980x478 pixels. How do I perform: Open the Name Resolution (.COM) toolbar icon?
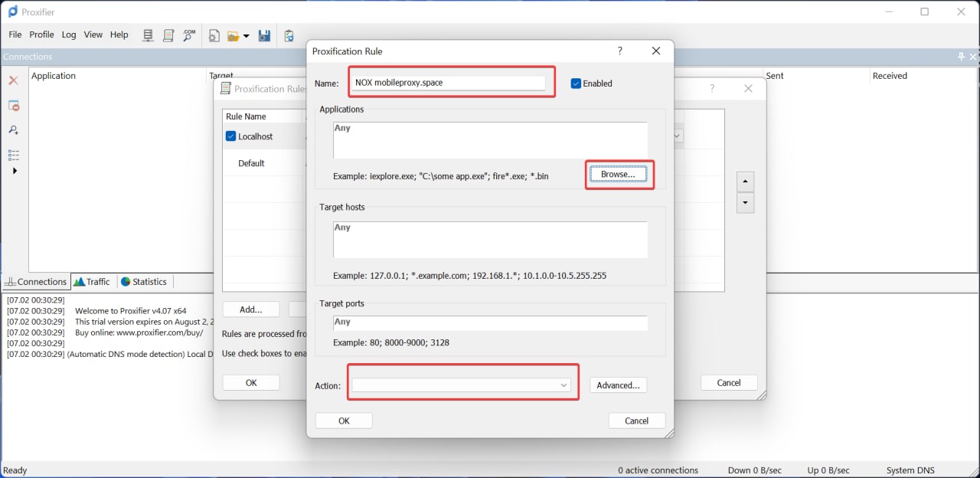coord(188,35)
